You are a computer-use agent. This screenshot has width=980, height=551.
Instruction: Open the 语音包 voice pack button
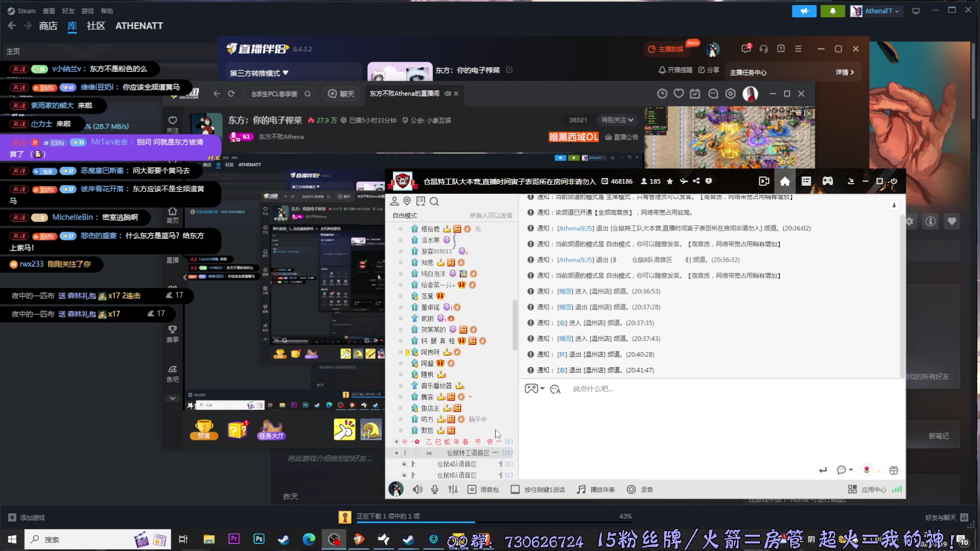(x=483, y=489)
